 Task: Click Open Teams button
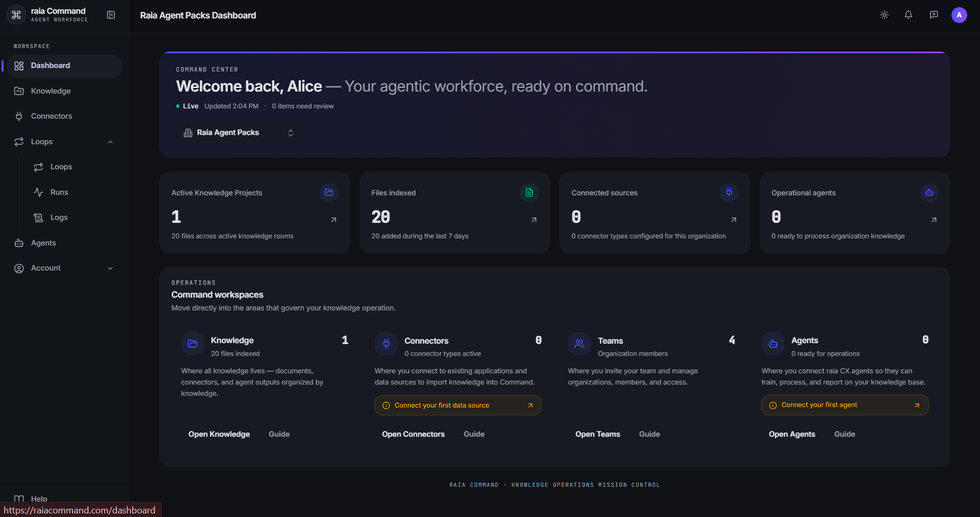pyautogui.click(x=598, y=434)
